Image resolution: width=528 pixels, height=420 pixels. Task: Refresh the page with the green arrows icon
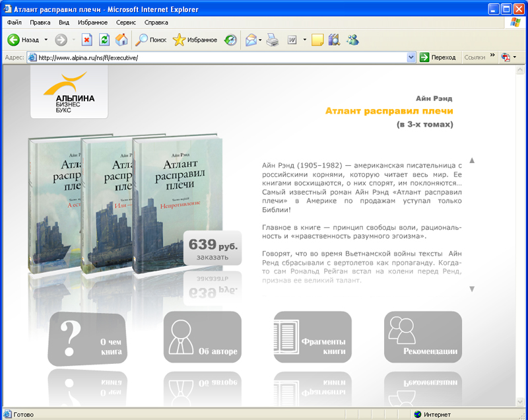click(104, 40)
